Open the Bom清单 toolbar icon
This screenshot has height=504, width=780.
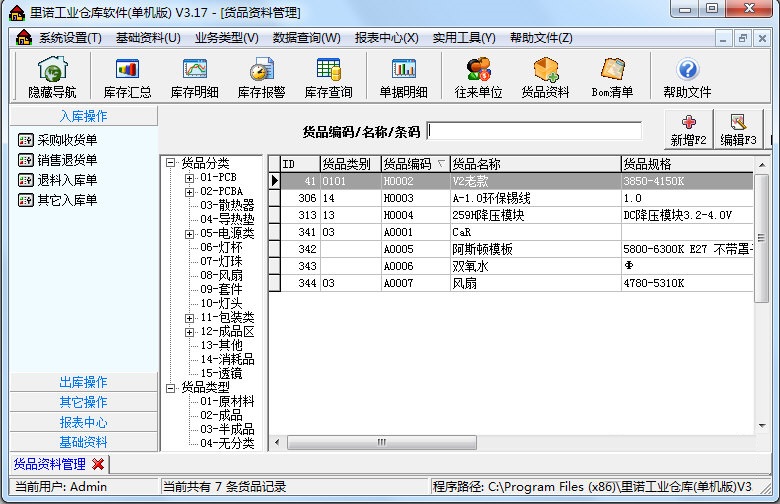point(612,77)
